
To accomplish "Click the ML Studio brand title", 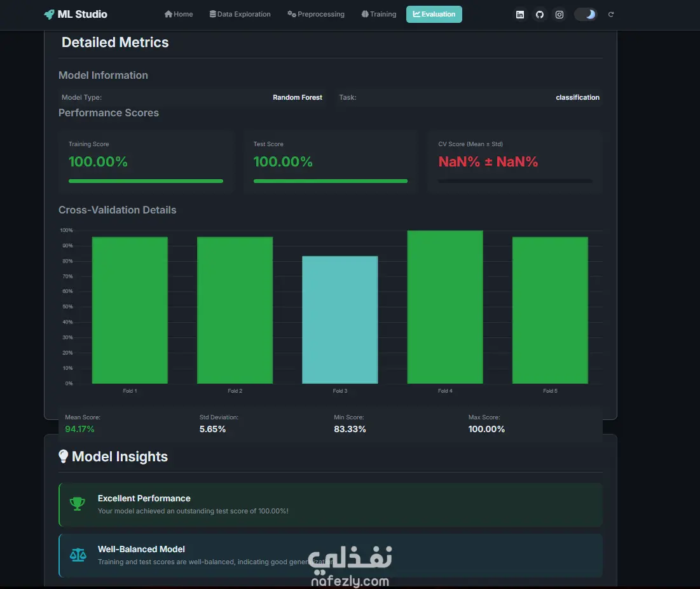I will pyautogui.click(x=82, y=14).
